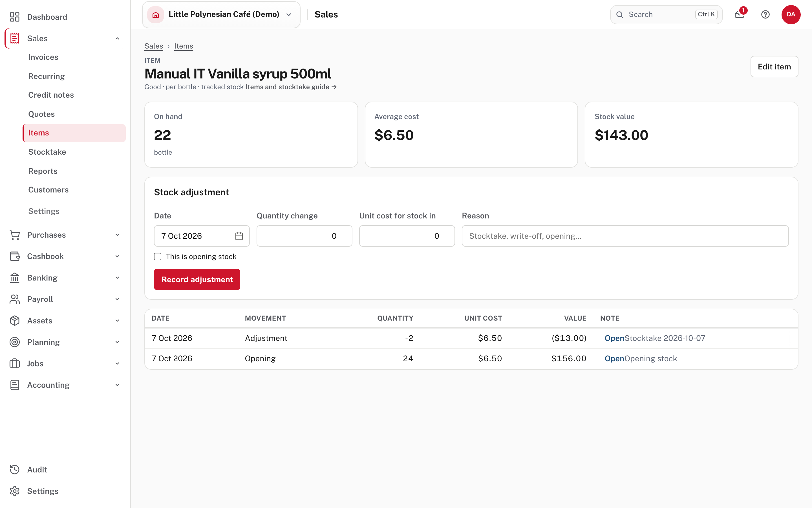
Task: Expand the Purchases section chevron
Action: pyautogui.click(x=117, y=235)
